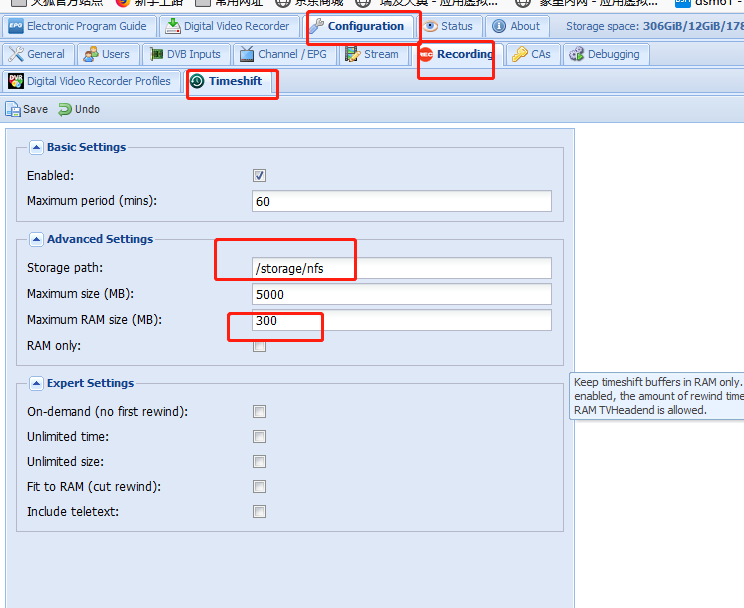Click the Maximum RAM size (MB) field
The image size is (744, 608).
tap(402, 320)
